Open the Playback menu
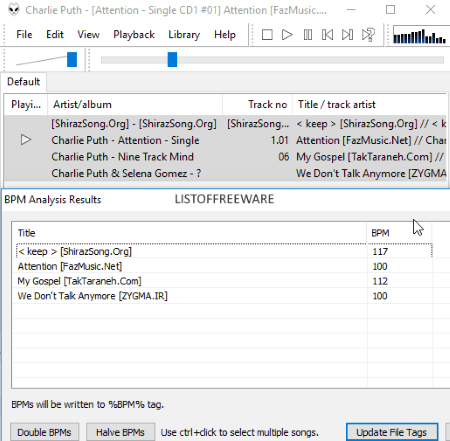 point(134,35)
